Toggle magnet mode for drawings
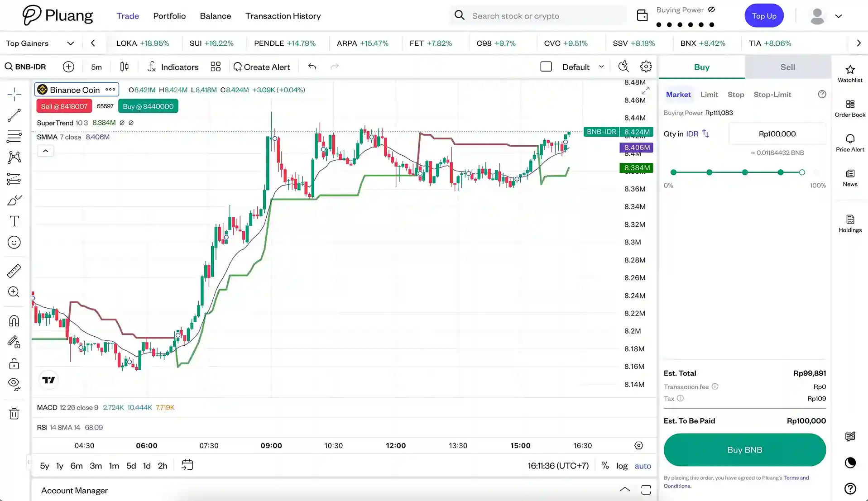Viewport: 868px width, 501px height. (14, 321)
